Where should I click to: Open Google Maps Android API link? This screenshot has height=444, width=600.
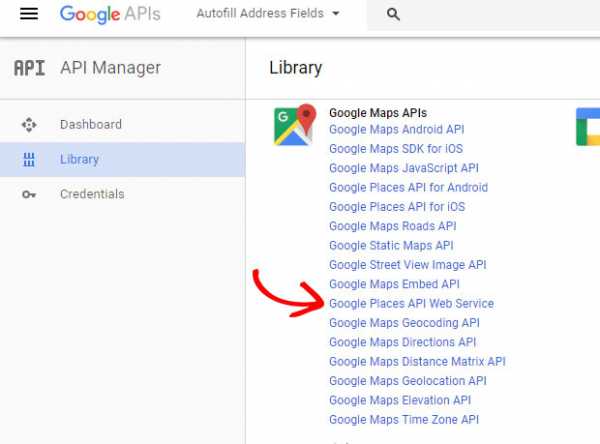pos(396,130)
